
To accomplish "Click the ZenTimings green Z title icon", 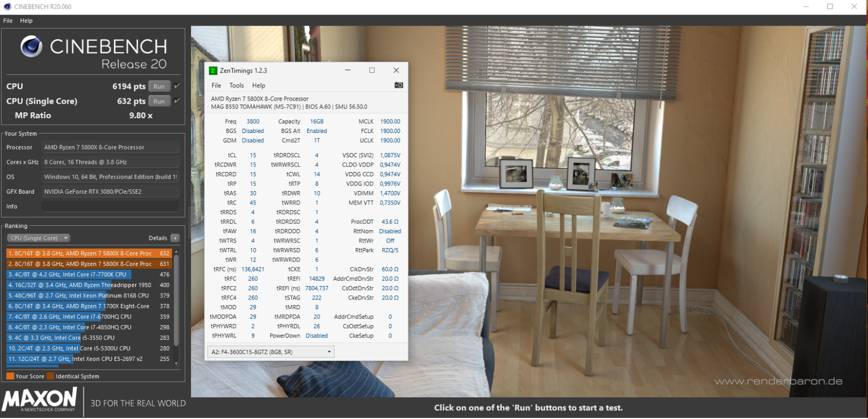I will [x=213, y=71].
